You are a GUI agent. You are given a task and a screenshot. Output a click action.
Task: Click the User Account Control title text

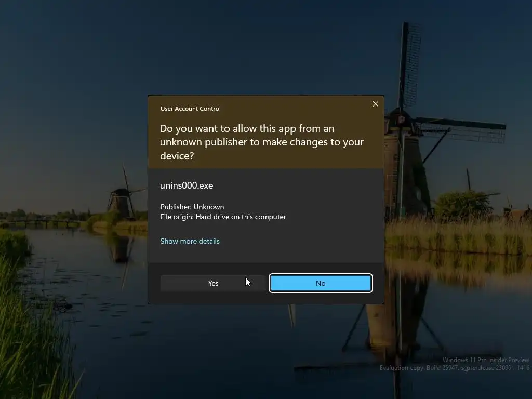190,109
